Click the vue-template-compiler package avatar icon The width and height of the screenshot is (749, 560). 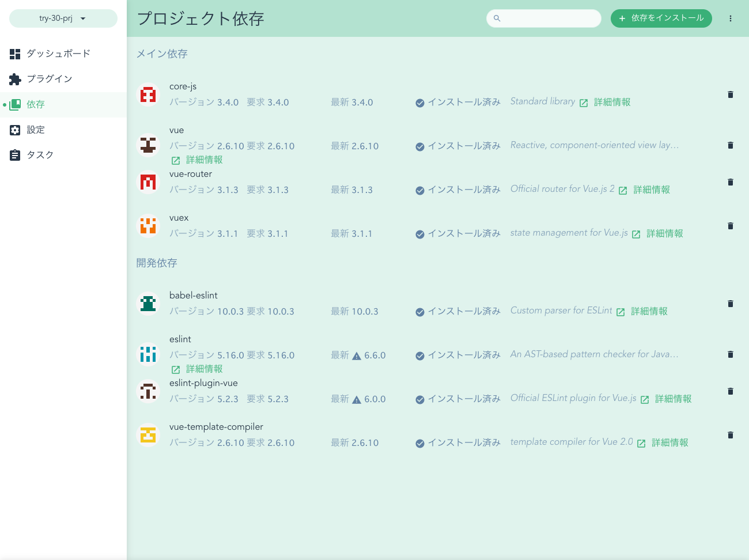click(148, 435)
